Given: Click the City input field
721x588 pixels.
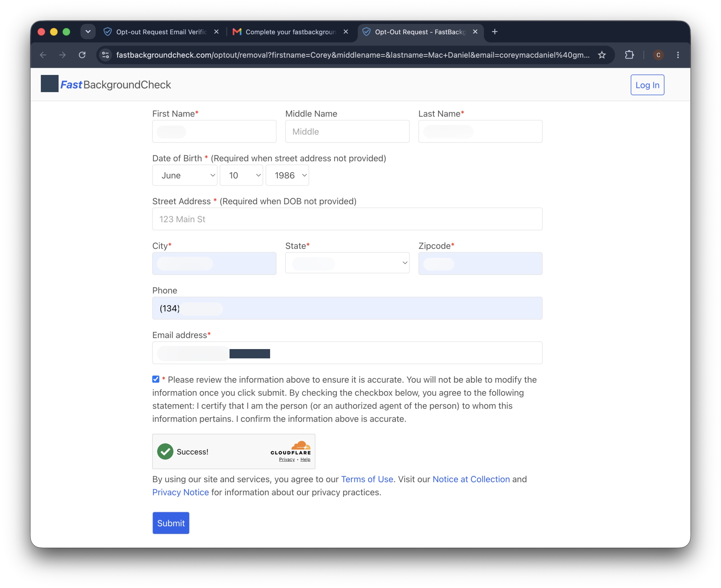Looking at the screenshot, I should [x=214, y=263].
